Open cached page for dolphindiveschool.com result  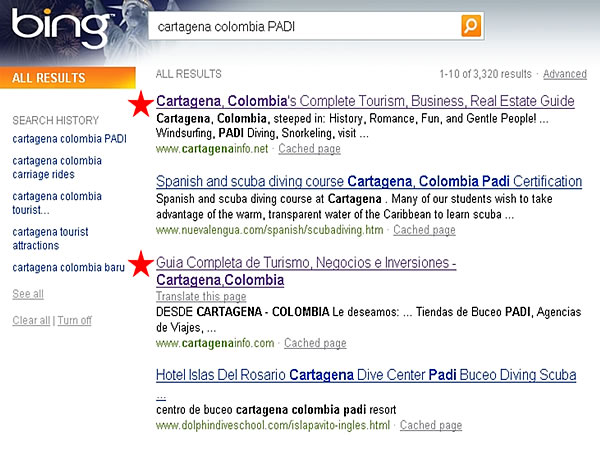tap(430, 425)
